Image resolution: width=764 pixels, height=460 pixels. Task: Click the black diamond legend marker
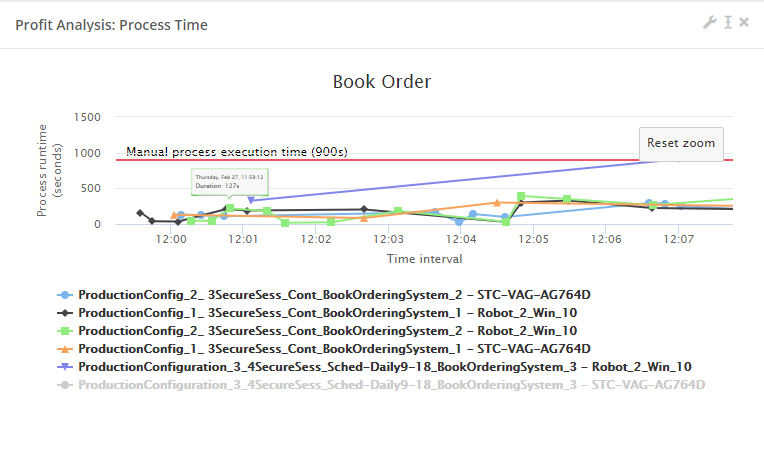click(65, 313)
